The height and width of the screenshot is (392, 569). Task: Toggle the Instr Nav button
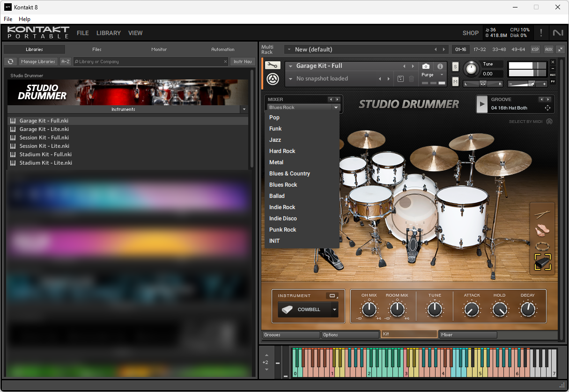click(243, 61)
